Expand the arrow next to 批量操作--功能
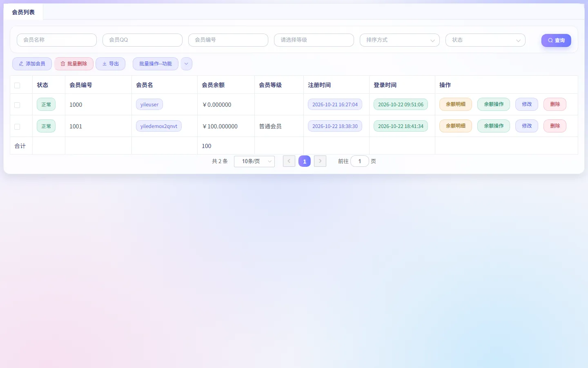The width and height of the screenshot is (588, 368). 186,64
